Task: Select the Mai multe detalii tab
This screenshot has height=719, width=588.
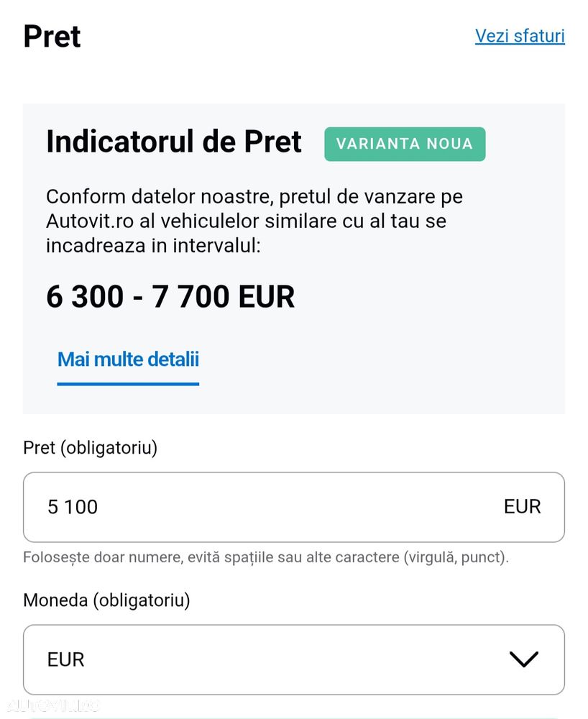Action: click(x=128, y=359)
